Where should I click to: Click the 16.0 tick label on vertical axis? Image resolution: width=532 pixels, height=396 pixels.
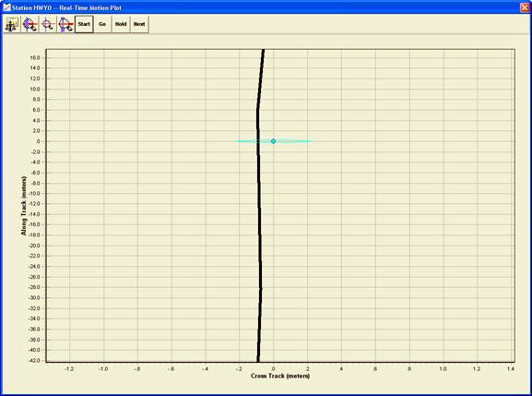(35, 58)
